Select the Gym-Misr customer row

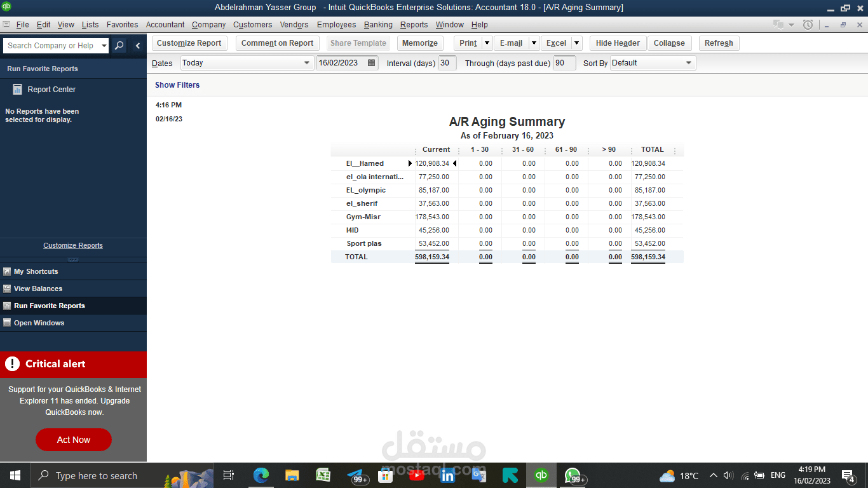pos(507,217)
